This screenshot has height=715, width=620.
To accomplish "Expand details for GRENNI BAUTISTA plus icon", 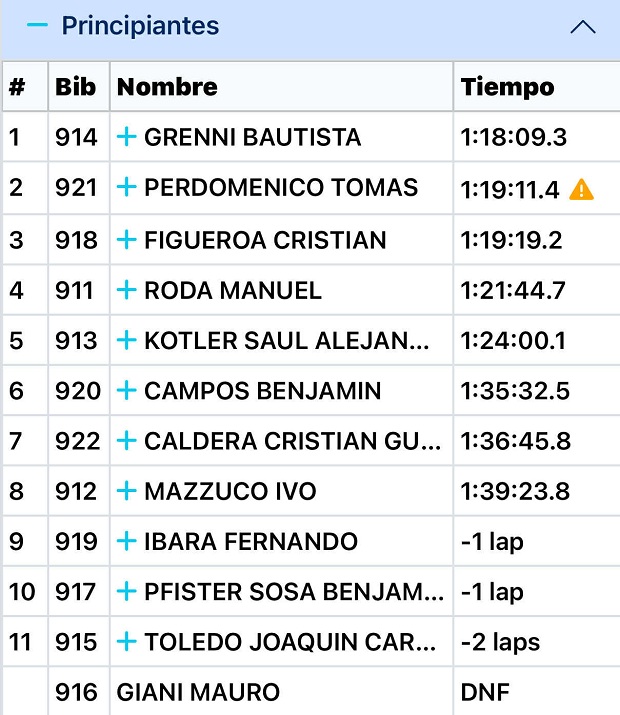I will (126, 137).
